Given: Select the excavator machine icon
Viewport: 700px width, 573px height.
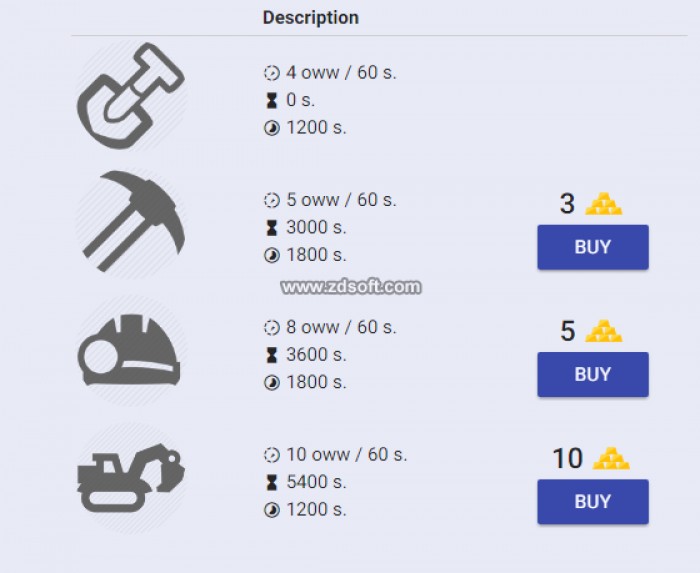Looking at the screenshot, I should pyautogui.click(x=131, y=478).
